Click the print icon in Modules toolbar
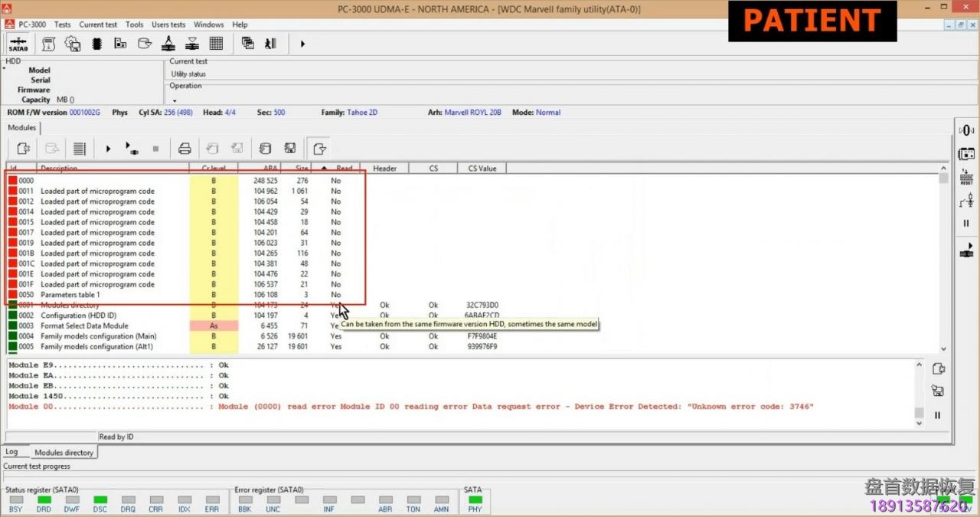Screen dimensions: 980x517 pos(184,149)
